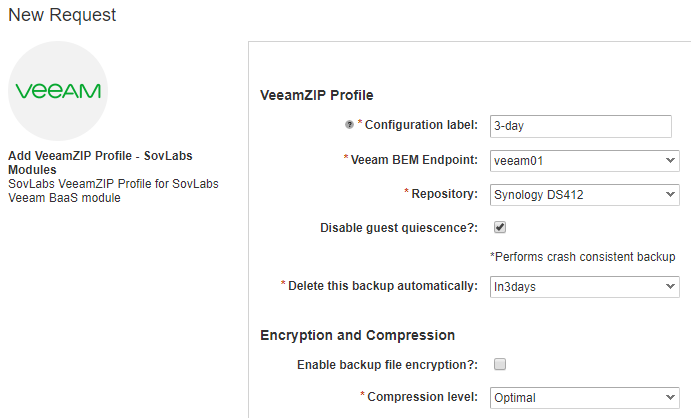Click the Repository field label
This screenshot has height=418, width=691.
[x=445, y=192]
